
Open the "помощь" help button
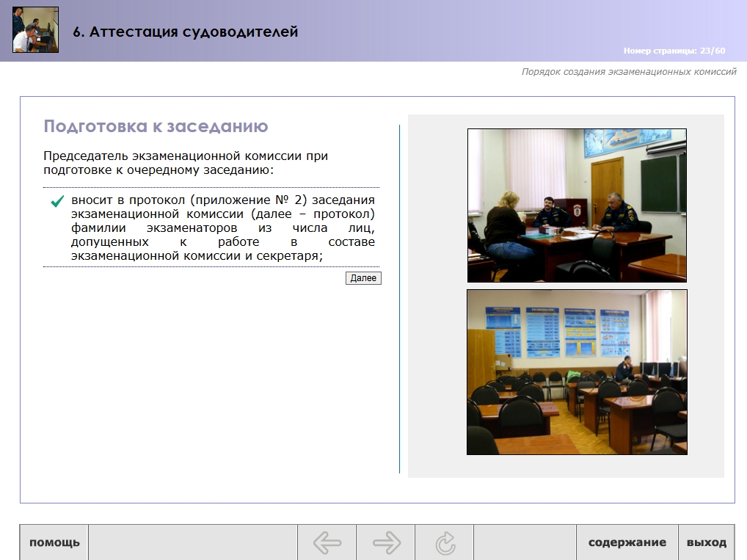(54, 542)
